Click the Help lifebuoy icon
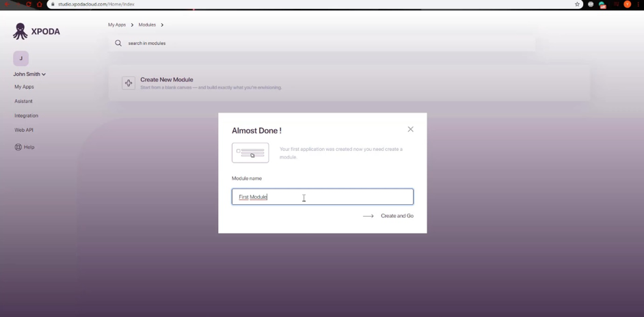This screenshot has height=317, width=644. point(18,147)
